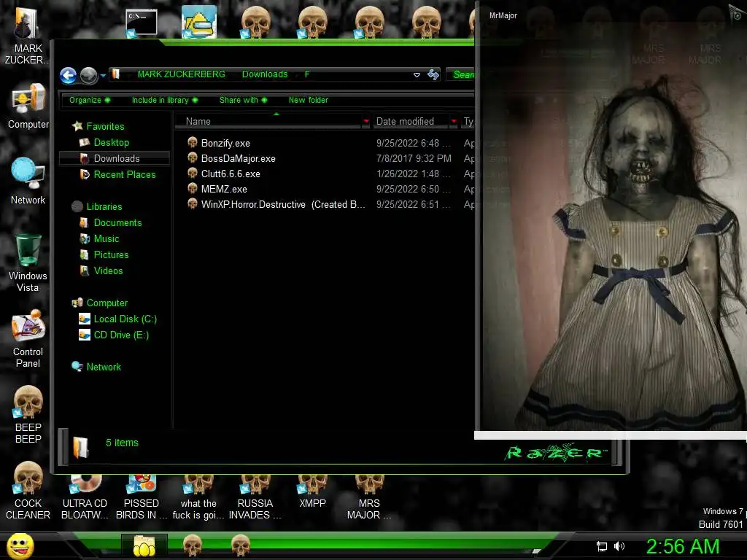The width and height of the screenshot is (747, 560).
Task: Open Pictures library in navigation pane
Action: (x=111, y=254)
